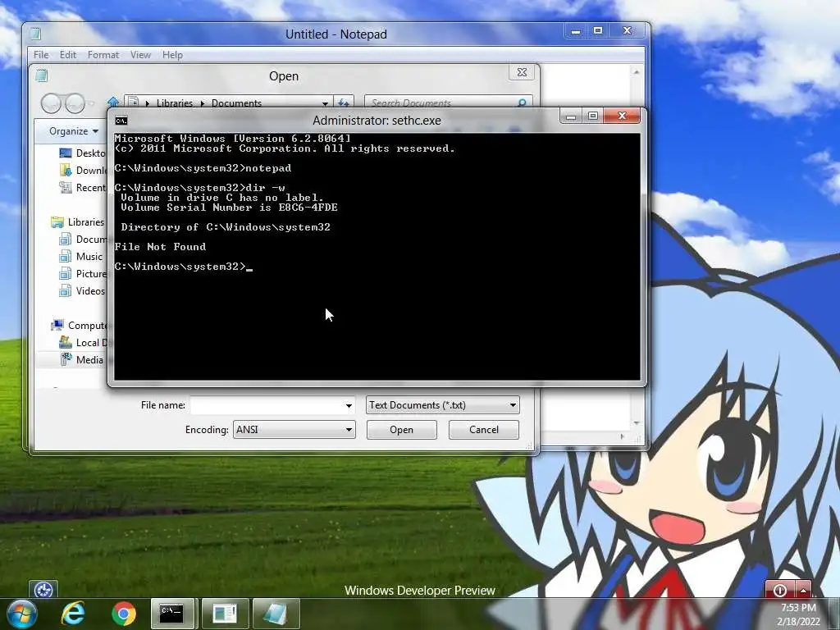This screenshot has width=840, height=630.
Task: Click the Notepad taskbar button
Action: click(x=276, y=614)
